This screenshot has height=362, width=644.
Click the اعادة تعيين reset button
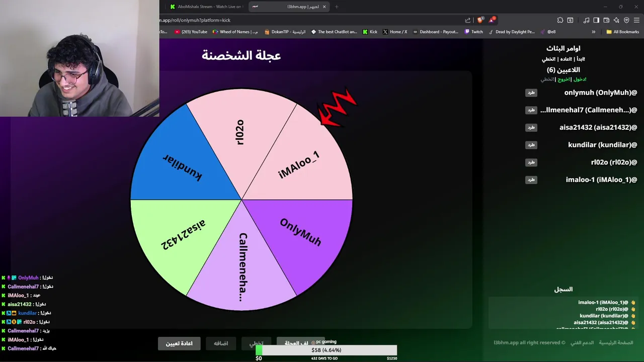coord(179,343)
